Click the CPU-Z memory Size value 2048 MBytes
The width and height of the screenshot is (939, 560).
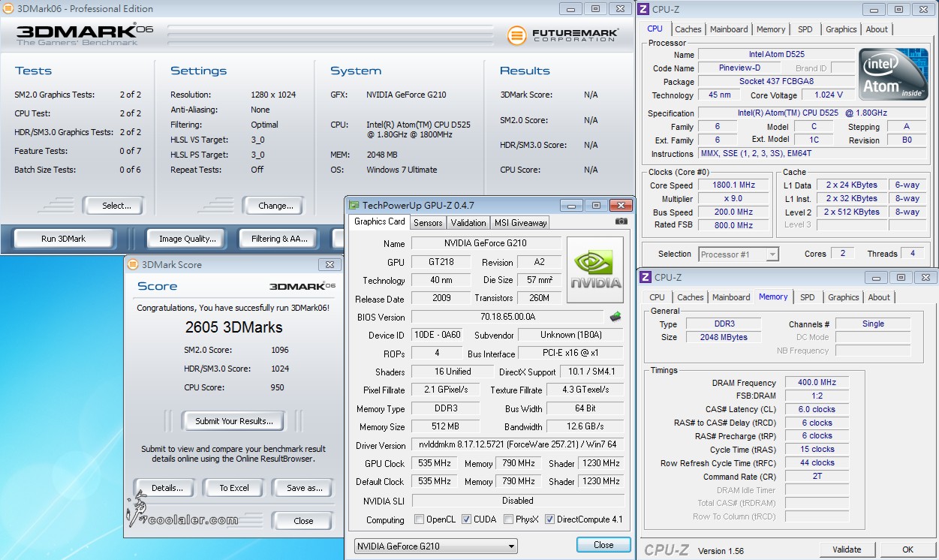(x=724, y=338)
